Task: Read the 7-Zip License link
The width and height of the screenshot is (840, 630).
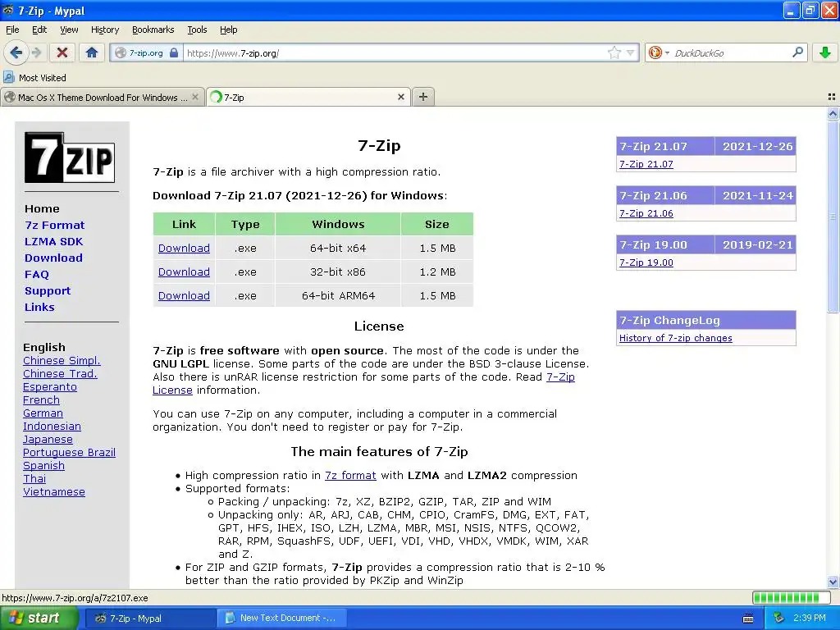Action: (560, 377)
